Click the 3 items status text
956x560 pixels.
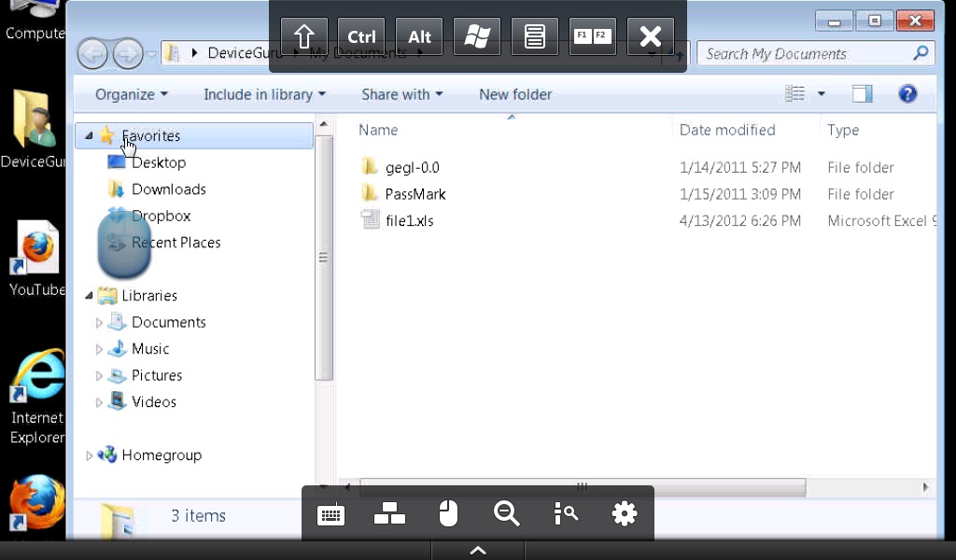tap(198, 515)
